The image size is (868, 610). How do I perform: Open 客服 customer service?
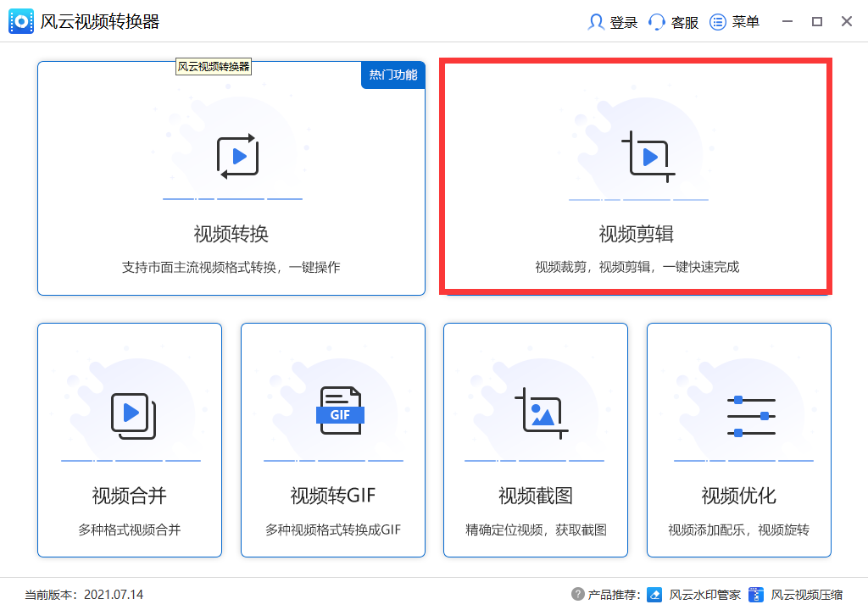coord(684,22)
